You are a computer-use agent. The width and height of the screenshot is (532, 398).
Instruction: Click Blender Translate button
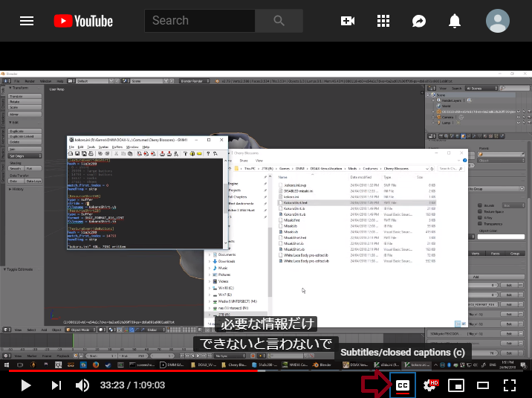[x=25, y=97]
